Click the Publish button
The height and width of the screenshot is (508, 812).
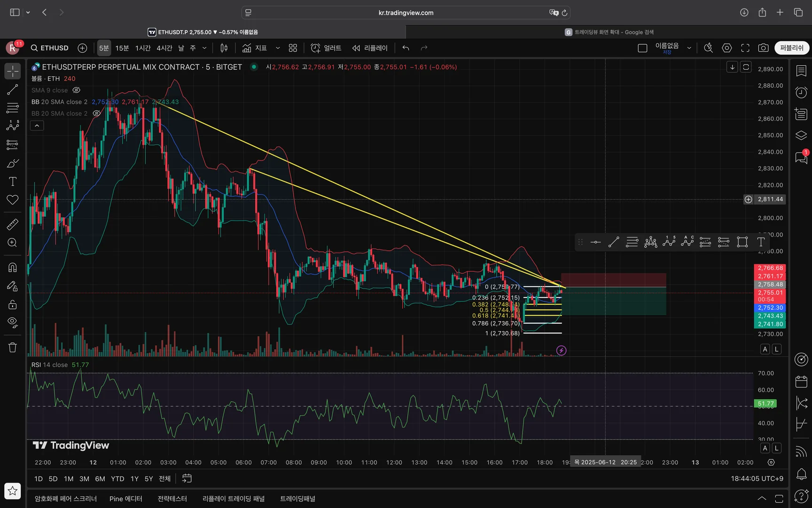(791, 48)
